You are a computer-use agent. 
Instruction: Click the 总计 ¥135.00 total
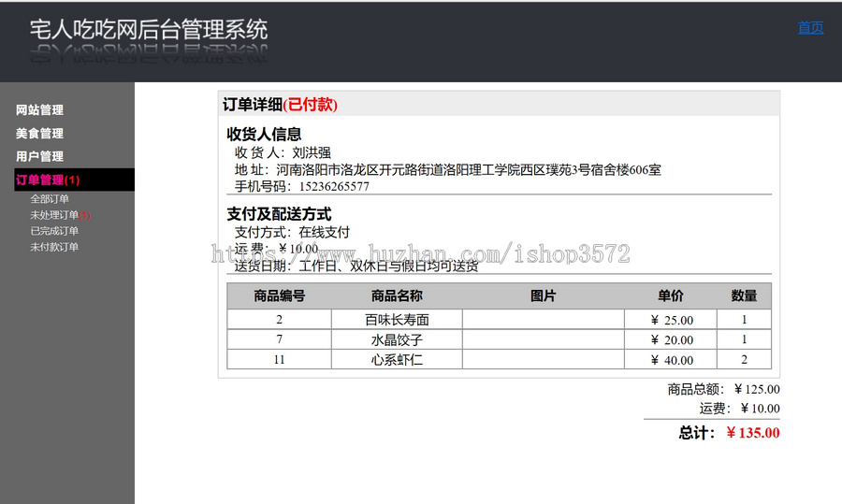729,433
